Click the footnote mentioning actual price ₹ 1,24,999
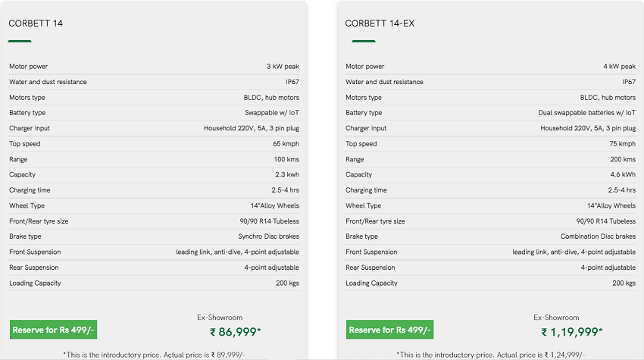 pyautogui.click(x=490, y=355)
